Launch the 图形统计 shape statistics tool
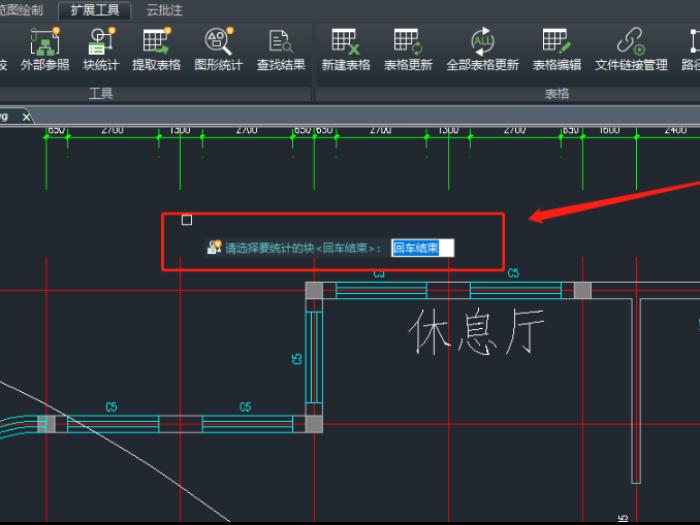This screenshot has width=700, height=525. tap(218, 42)
